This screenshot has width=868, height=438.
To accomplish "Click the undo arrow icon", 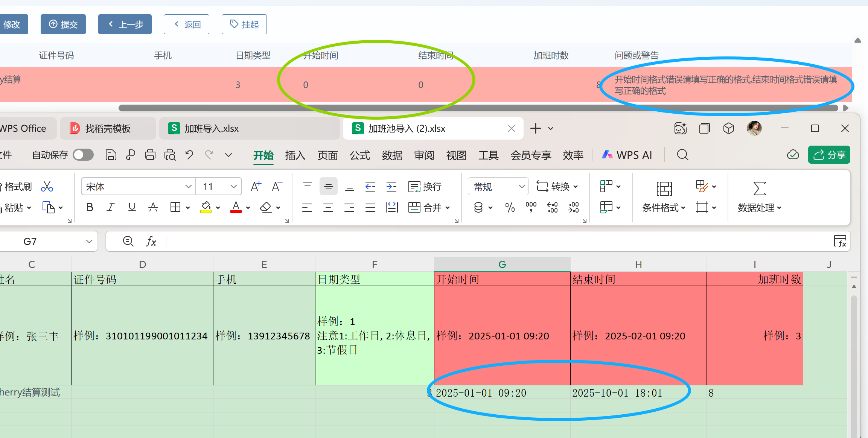I will tap(189, 155).
